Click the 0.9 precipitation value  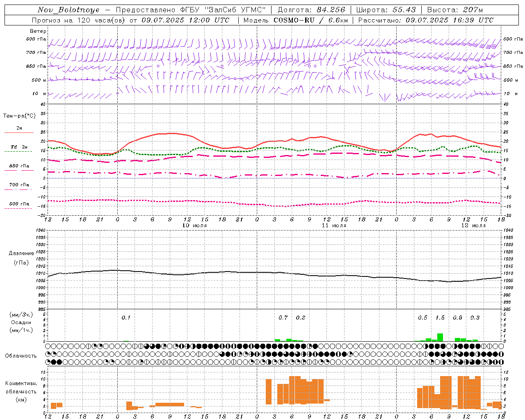457,317
